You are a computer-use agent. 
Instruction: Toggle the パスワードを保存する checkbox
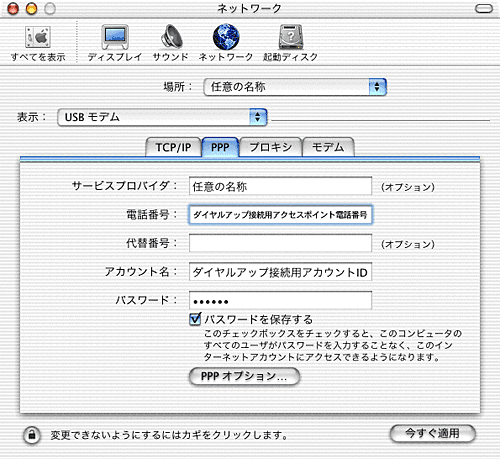click(x=195, y=319)
